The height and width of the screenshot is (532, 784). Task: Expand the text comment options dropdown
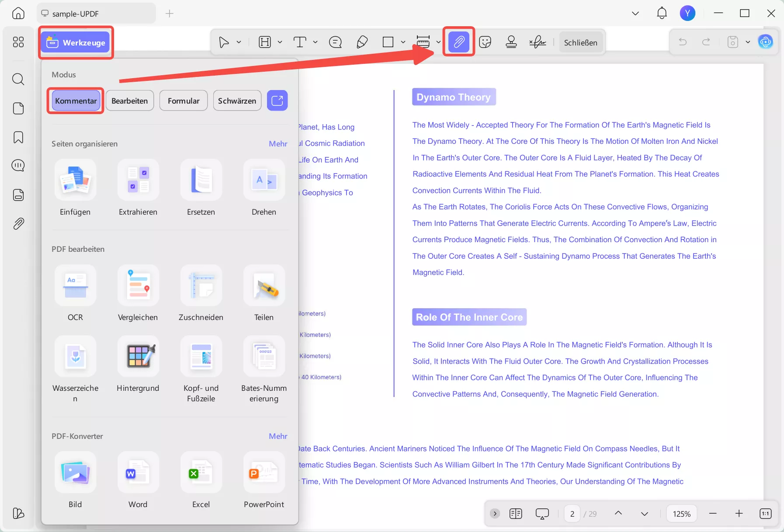coord(315,42)
